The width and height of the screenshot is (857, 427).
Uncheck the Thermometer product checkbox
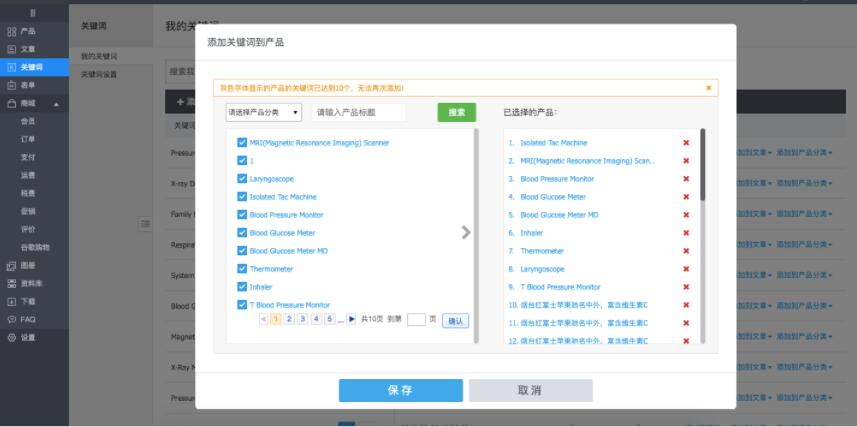(x=242, y=269)
